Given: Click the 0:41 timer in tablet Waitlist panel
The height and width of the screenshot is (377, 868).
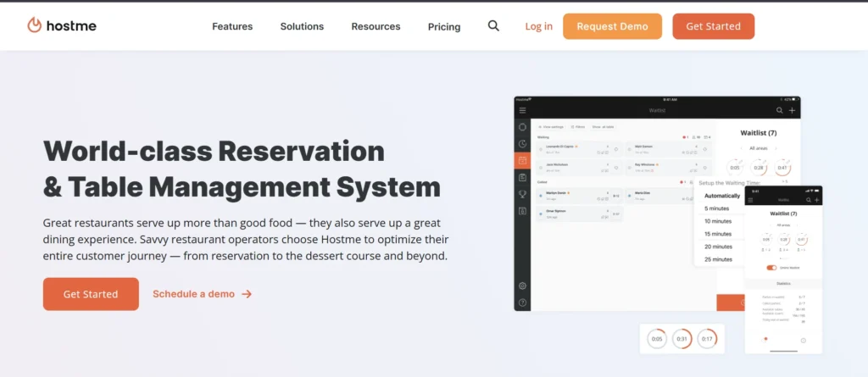Looking at the screenshot, I should click(x=782, y=167).
